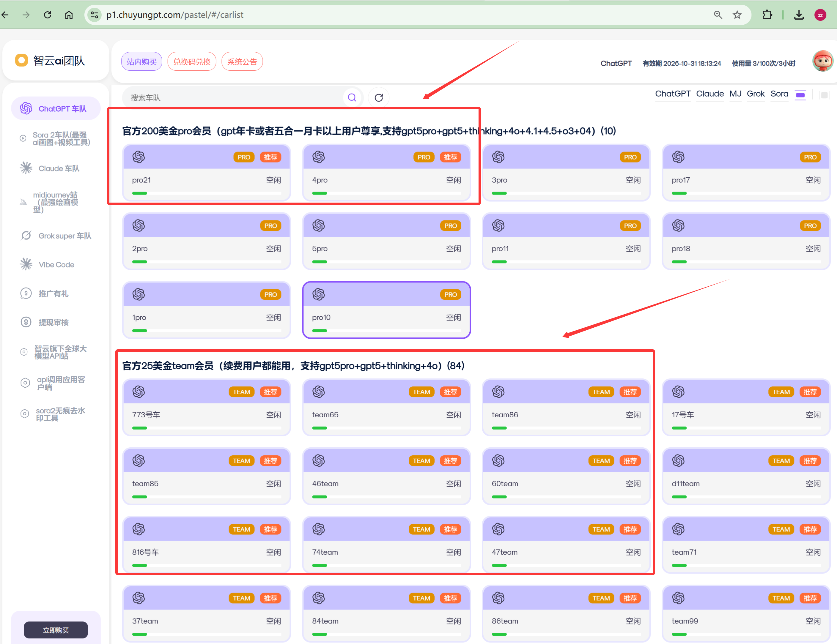Viewport: 837px width, 644px height.
Task: Switch to the gray list view toggle
Action: tap(824, 95)
